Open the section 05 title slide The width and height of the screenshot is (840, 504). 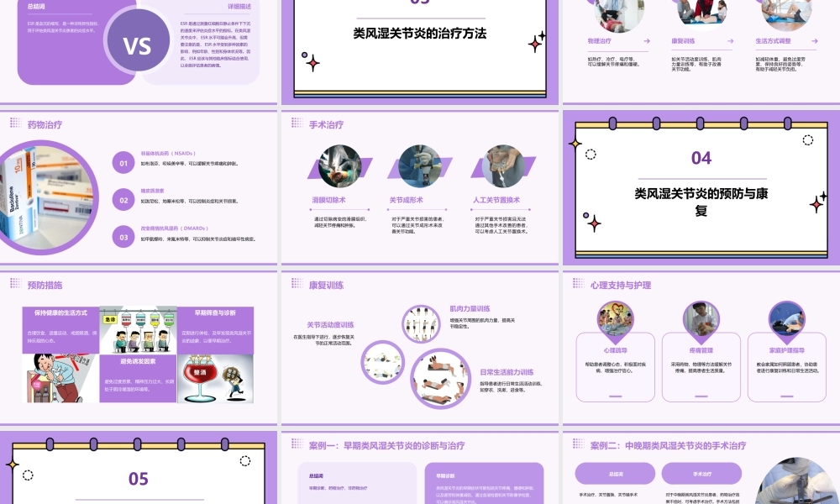coord(139,468)
